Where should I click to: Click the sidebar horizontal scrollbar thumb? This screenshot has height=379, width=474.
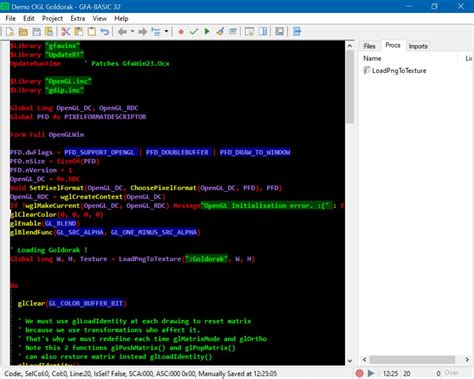tap(412, 360)
